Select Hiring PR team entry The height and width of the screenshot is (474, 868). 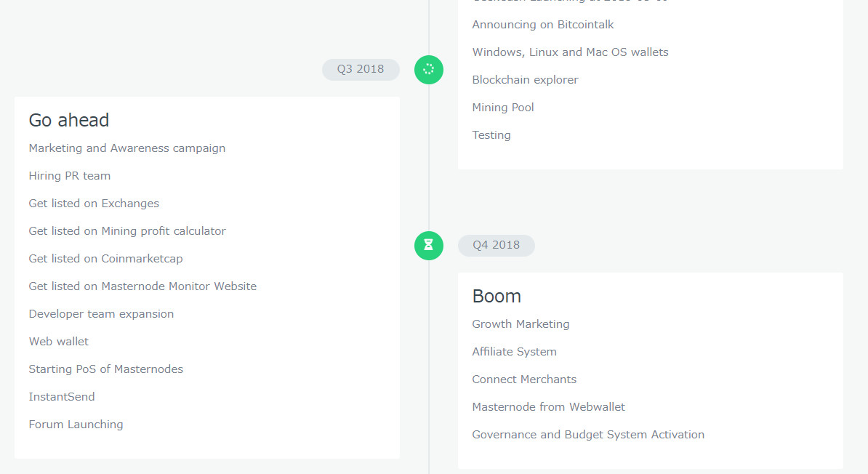click(70, 176)
